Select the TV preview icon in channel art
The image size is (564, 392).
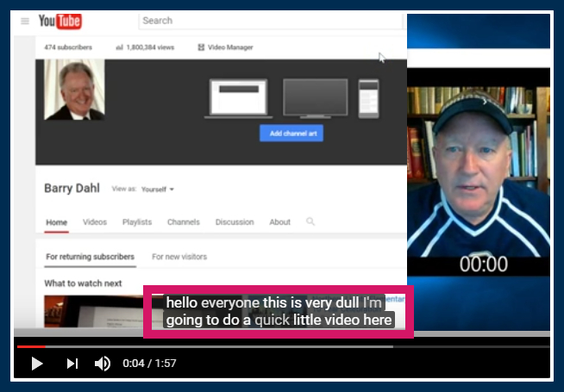tap(316, 99)
